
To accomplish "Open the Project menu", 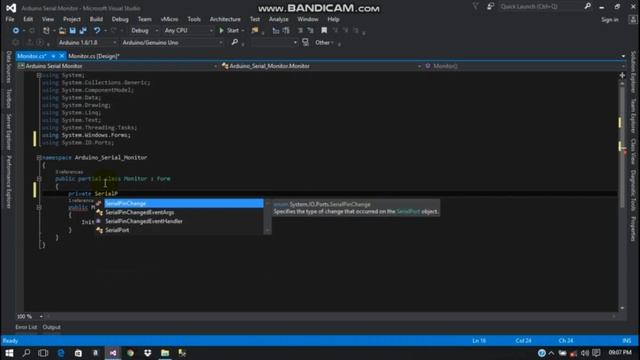I will tap(72, 19).
